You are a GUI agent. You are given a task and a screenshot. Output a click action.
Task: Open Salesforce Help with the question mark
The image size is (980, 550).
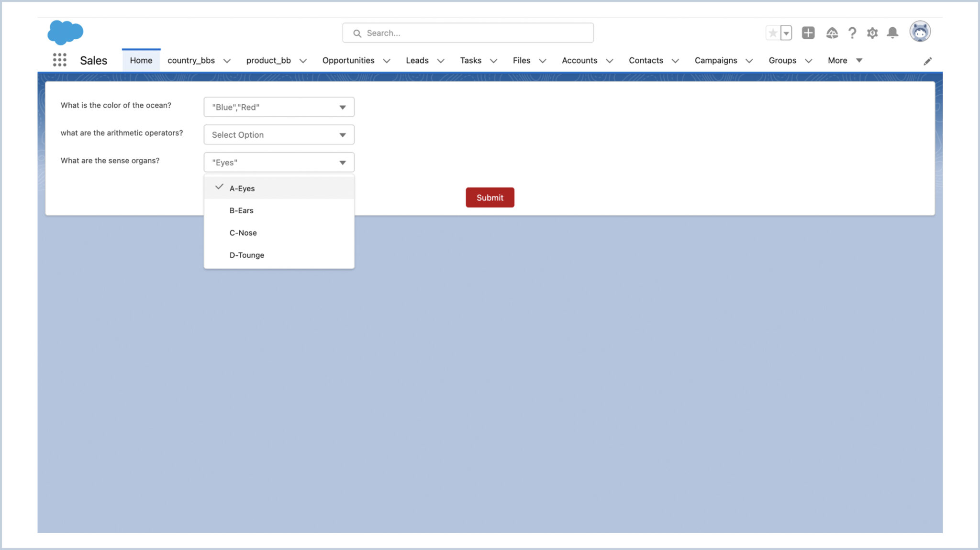pos(852,33)
